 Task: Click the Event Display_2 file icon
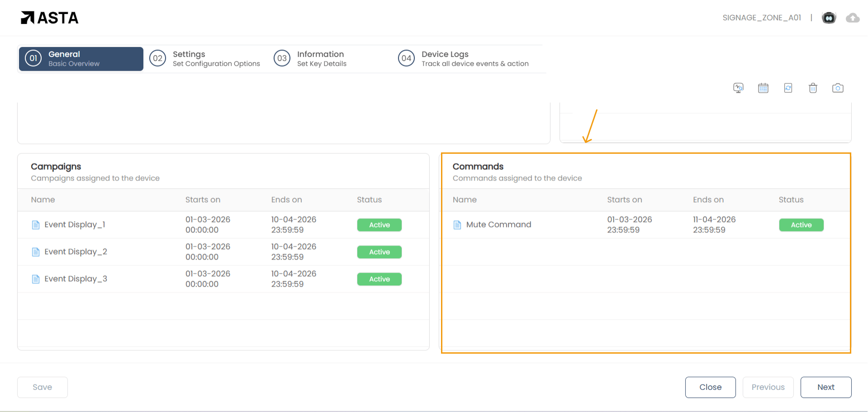(x=36, y=252)
